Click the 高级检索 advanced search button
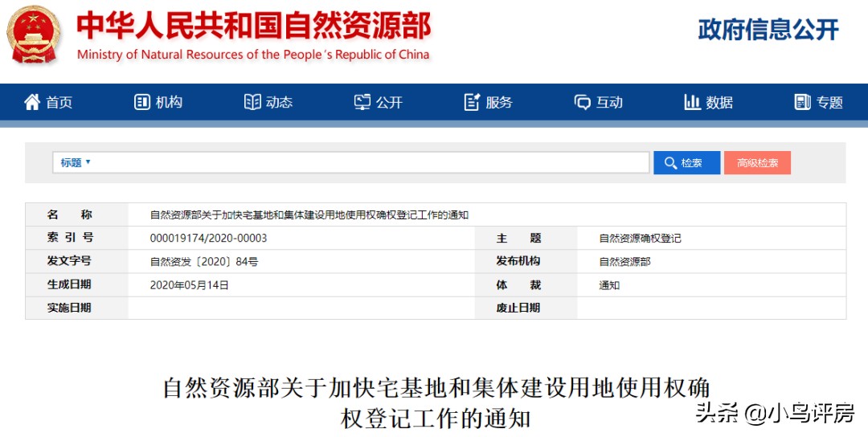Viewport: 868px width, 437px height. coord(757,162)
